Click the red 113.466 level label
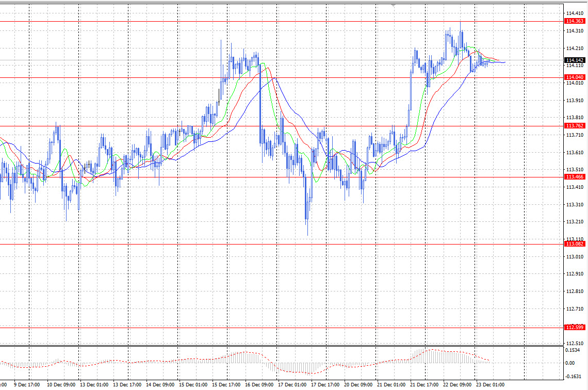Screen dimensions: 588x390 (x=575, y=177)
